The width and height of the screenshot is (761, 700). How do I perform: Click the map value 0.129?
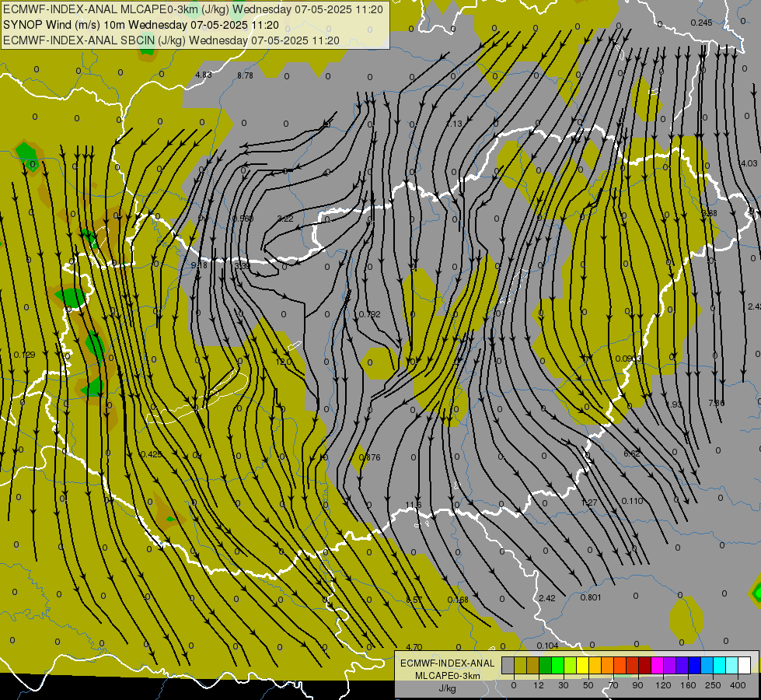coord(24,355)
